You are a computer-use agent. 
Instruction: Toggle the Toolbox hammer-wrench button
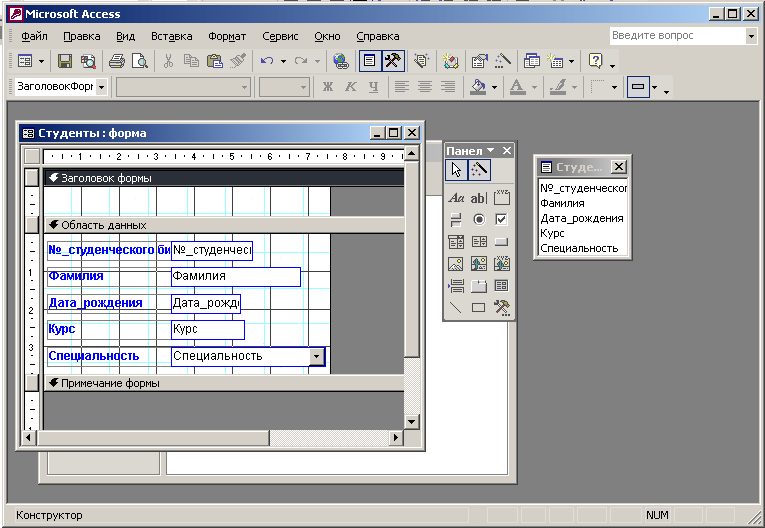tap(393, 61)
